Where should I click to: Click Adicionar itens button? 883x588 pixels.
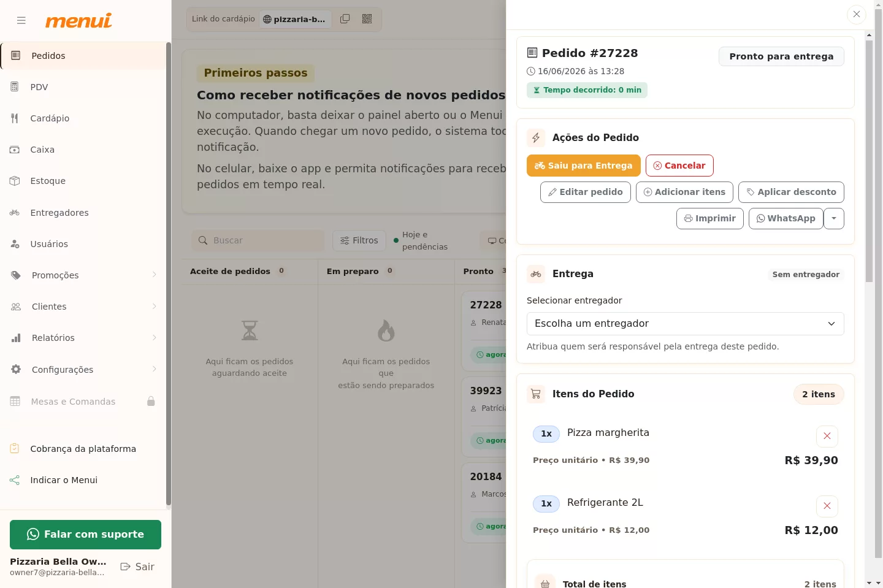tap(684, 192)
